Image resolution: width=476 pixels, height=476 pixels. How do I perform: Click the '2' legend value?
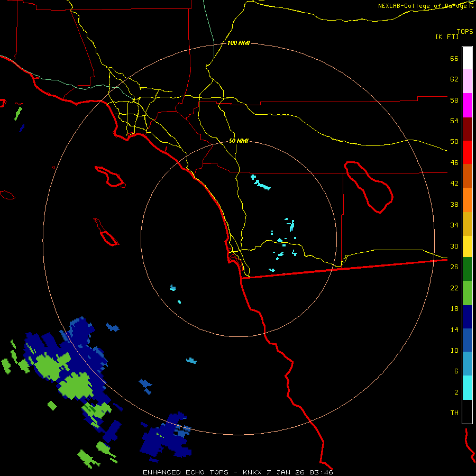[x=456, y=392]
